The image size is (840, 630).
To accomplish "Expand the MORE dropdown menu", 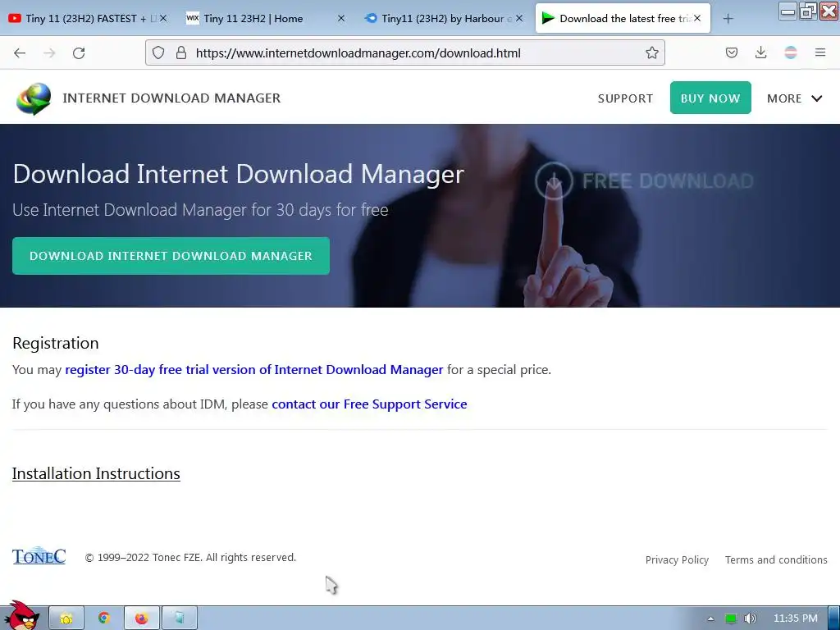I will (x=794, y=98).
